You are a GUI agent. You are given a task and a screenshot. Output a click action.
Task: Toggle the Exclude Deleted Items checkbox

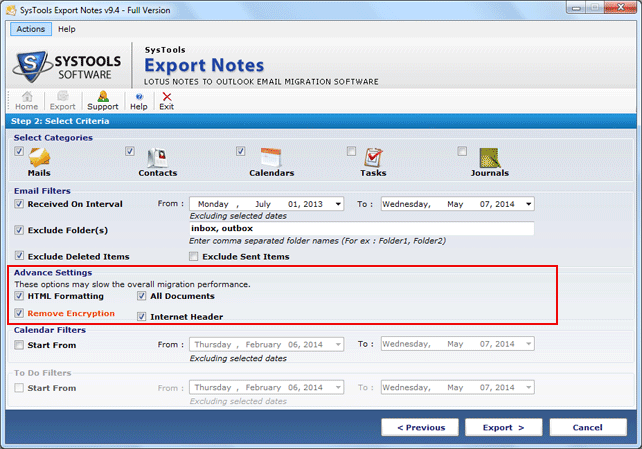coord(19,256)
